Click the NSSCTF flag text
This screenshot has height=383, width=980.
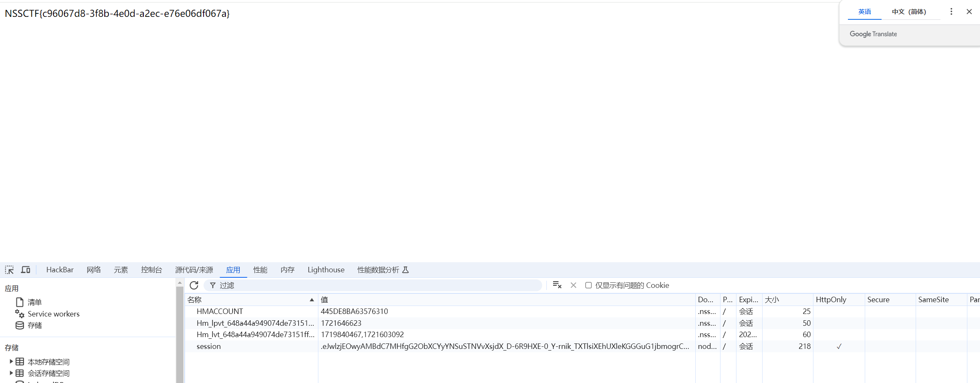click(117, 13)
